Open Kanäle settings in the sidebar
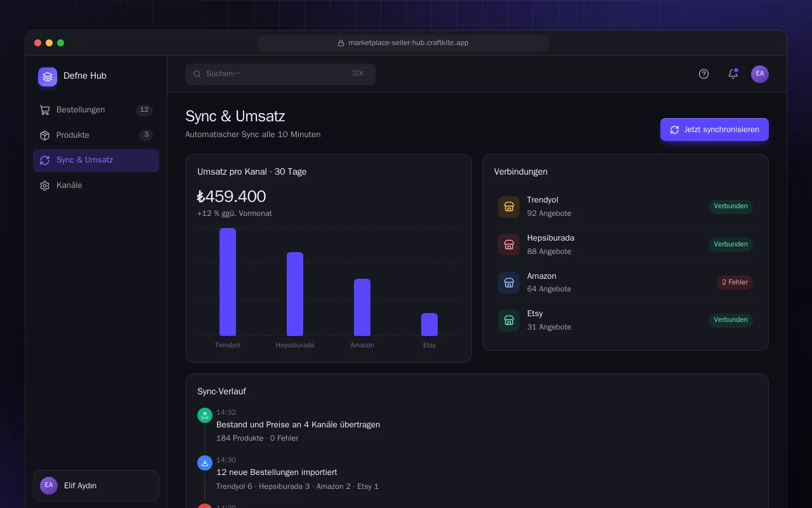 click(96, 185)
